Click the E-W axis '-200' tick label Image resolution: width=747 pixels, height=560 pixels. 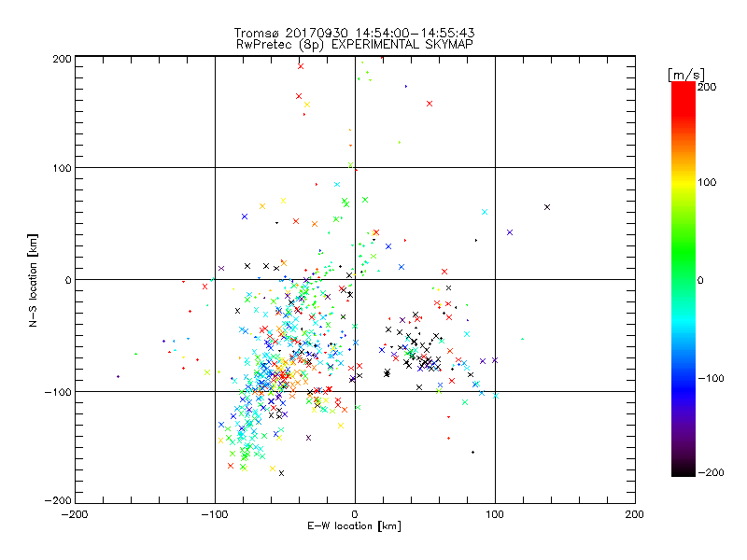(75, 514)
